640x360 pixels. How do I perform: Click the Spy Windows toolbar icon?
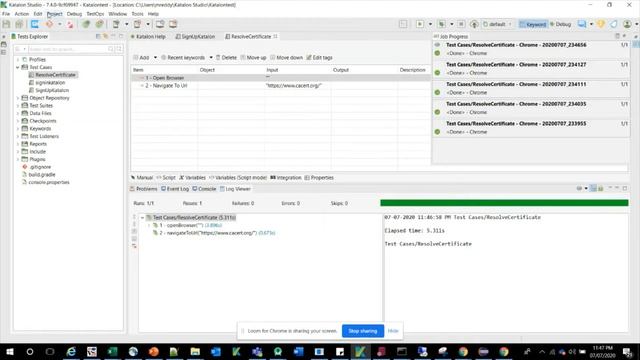(x=173, y=24)
